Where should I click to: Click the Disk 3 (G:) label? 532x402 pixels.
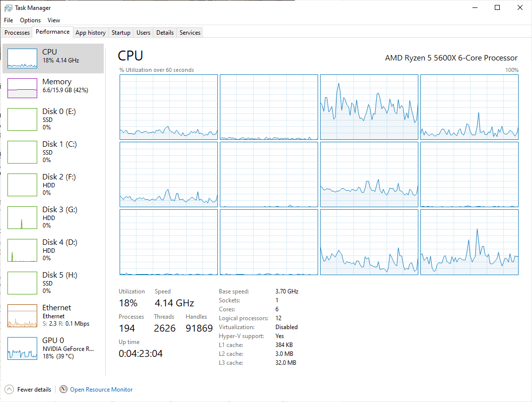click(60, 210)
